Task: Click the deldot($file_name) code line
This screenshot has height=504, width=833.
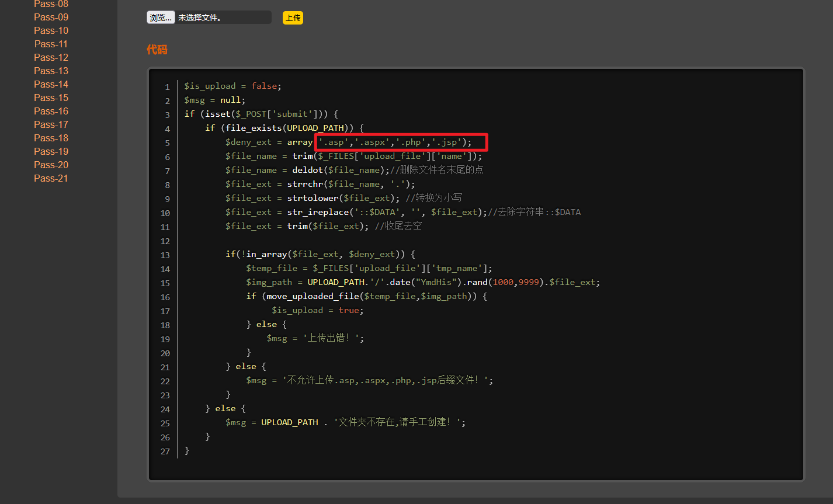Action: tap(355, 170)
